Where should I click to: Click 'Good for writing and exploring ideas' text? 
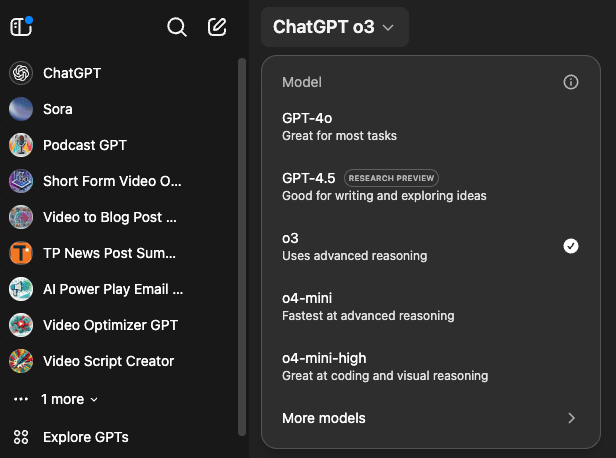point(384,196)
